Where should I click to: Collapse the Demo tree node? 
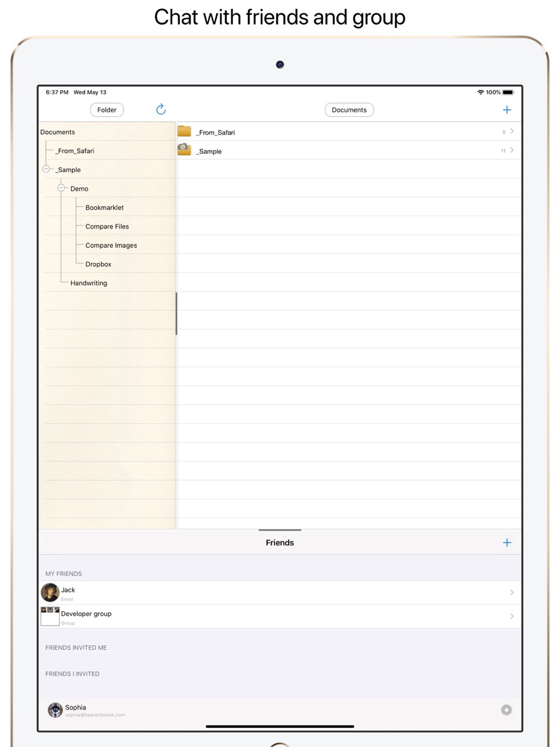pos(61,188)
